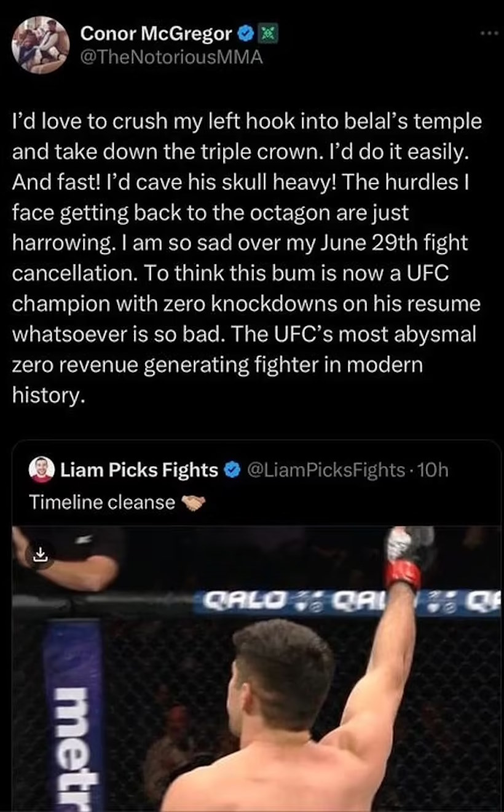Screen dimensions: 504x812
Task: Open the three-dot more options menu
Action: click(x=490, y=31)
